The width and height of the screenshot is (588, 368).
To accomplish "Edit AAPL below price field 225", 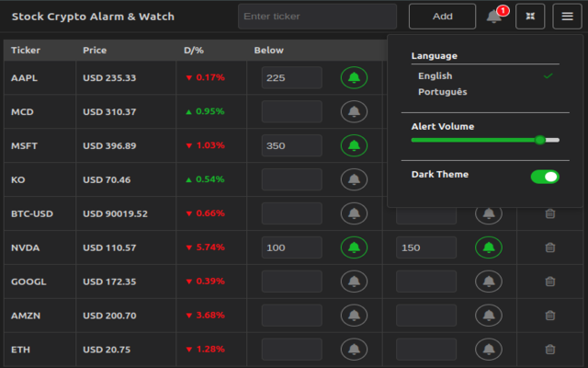I will tap(292, 77).
